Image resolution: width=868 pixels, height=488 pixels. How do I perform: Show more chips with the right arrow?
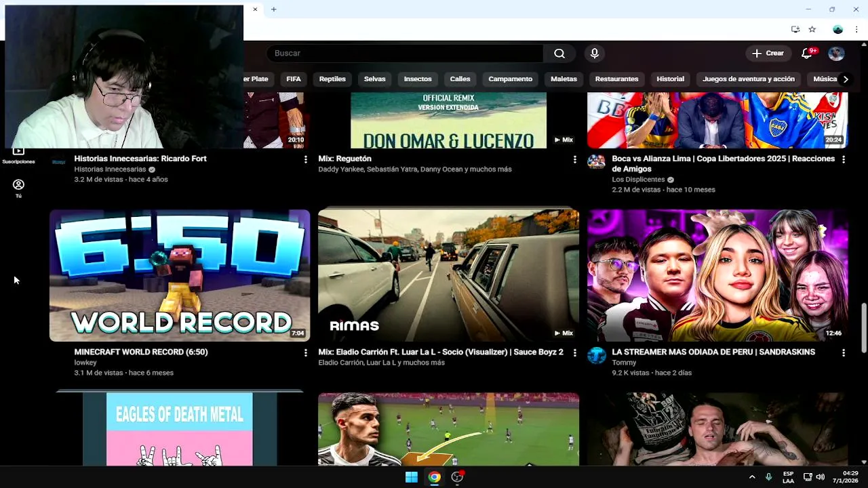click(846, 79)
